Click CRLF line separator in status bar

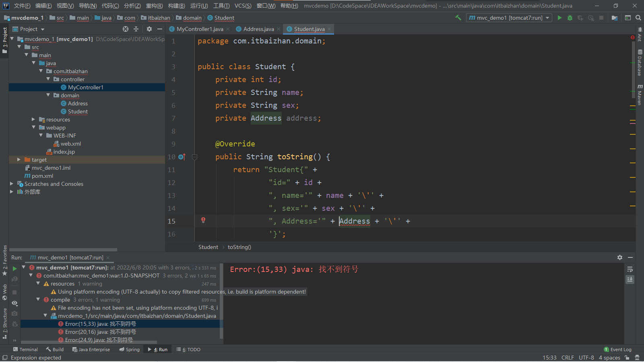(x=568, y=358)
